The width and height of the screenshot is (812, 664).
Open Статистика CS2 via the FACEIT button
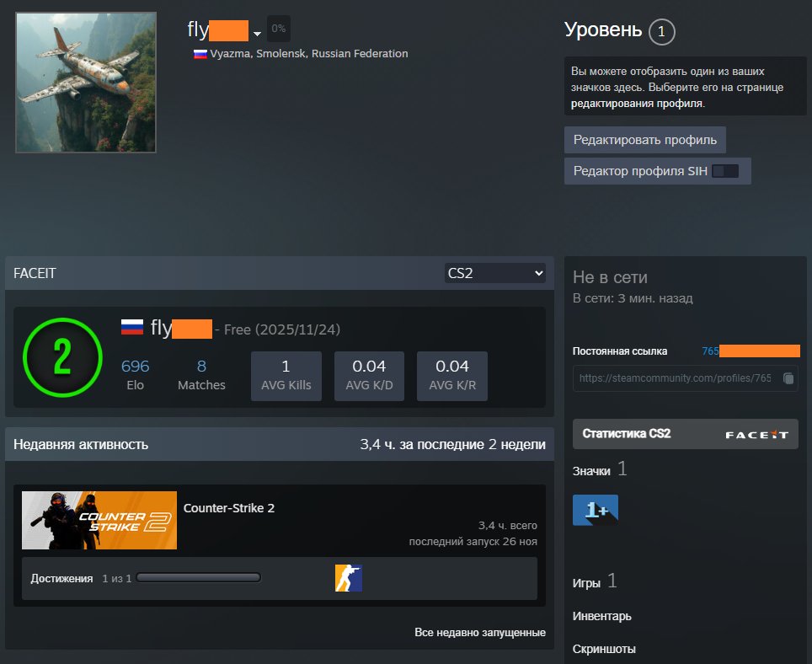[x=685, y=434]
